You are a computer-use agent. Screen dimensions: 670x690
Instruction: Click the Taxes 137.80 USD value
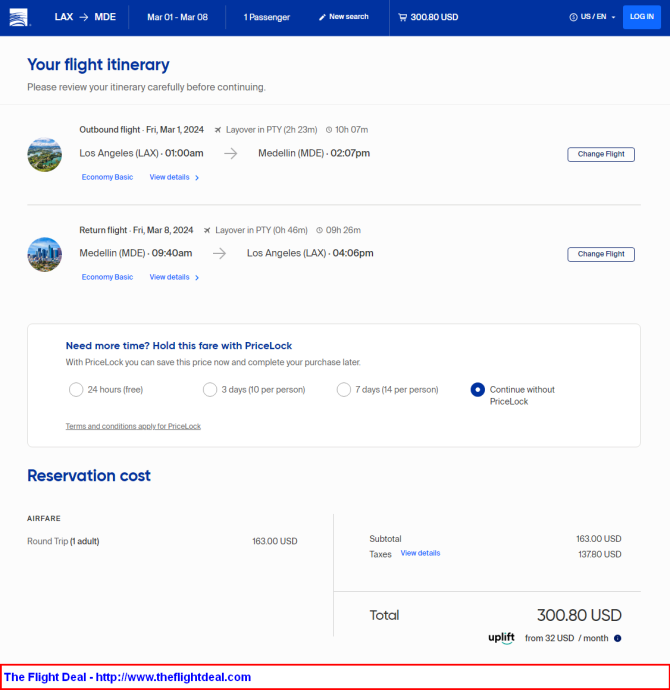600,554
